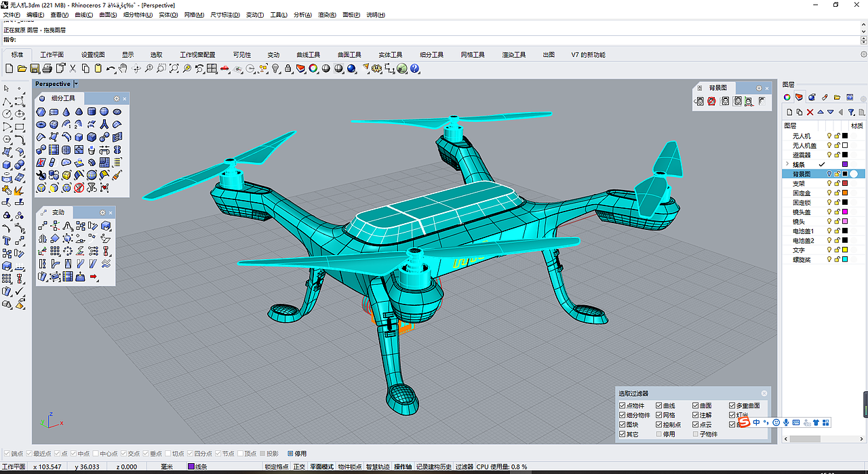
Task: Toggle 正交 in the status bar
Action: click(x=299, y=467)
